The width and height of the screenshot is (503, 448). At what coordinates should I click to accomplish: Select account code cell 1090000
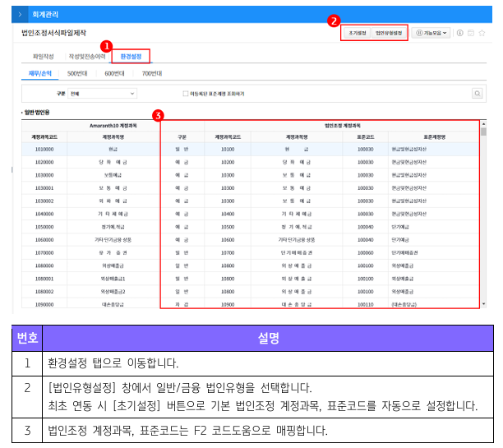tap(44, 304)
